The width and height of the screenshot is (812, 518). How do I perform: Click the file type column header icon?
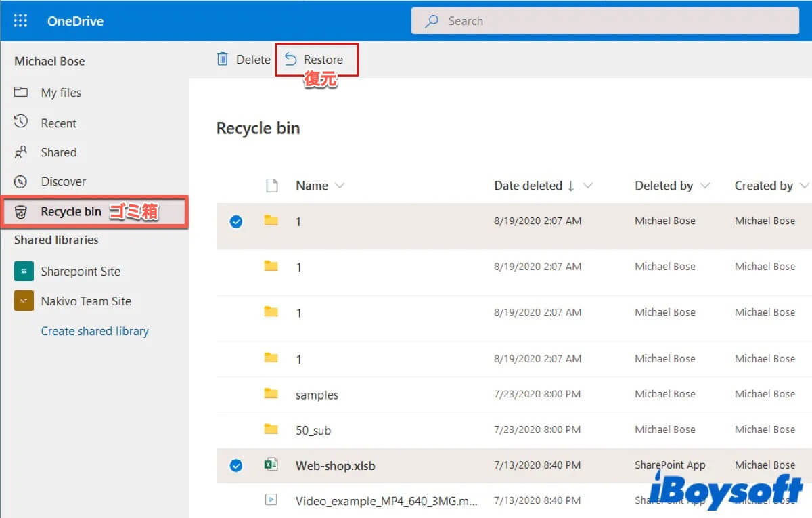[x=271, y=186]
